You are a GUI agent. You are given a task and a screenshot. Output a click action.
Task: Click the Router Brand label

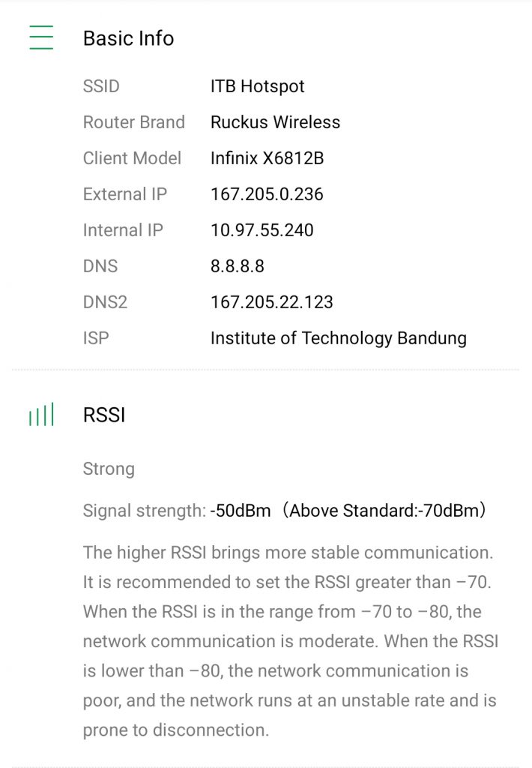click(133, 122)
